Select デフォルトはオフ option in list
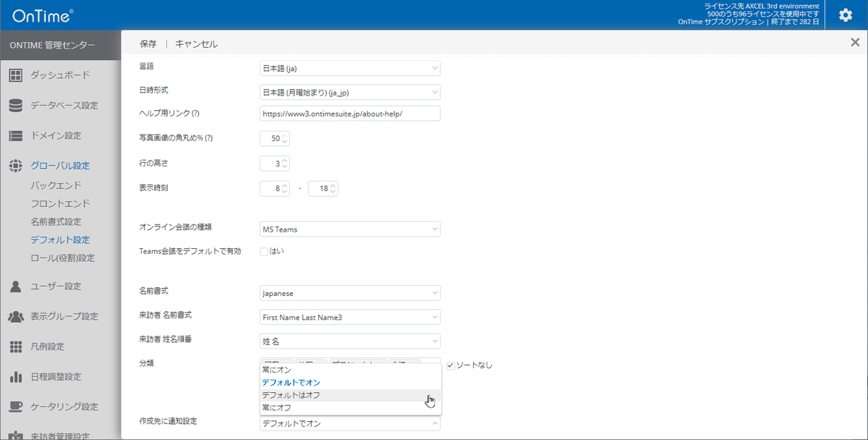The width and height of the screenshot is (868, 440). 350,395
